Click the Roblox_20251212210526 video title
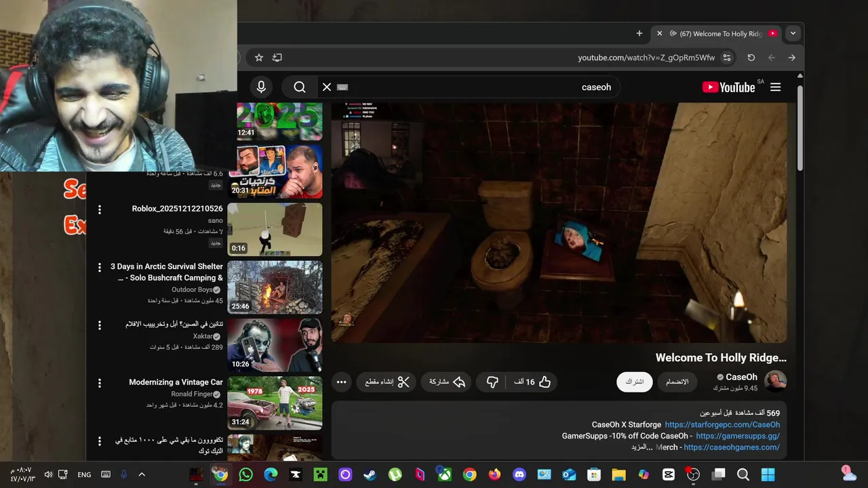 177,209
